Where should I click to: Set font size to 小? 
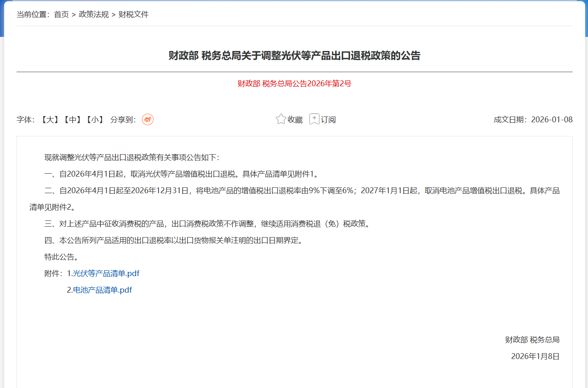[94, 119]
